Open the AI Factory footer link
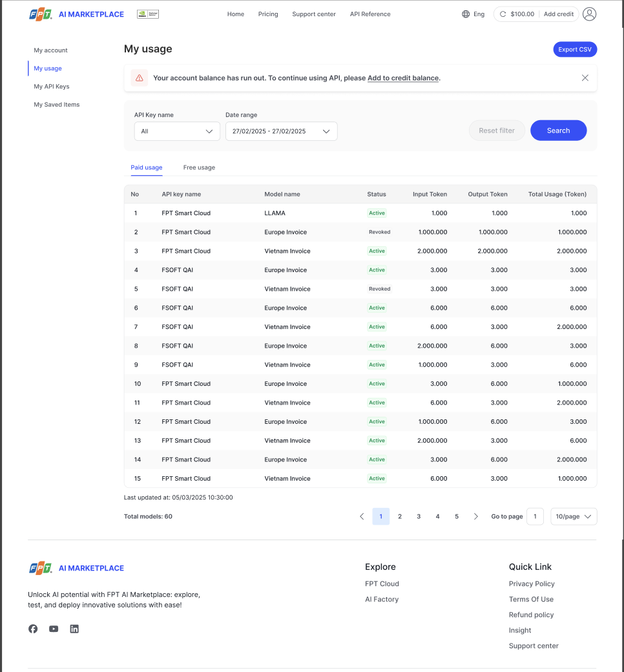Viewport: 624px width, 672px height. (381, 599)
